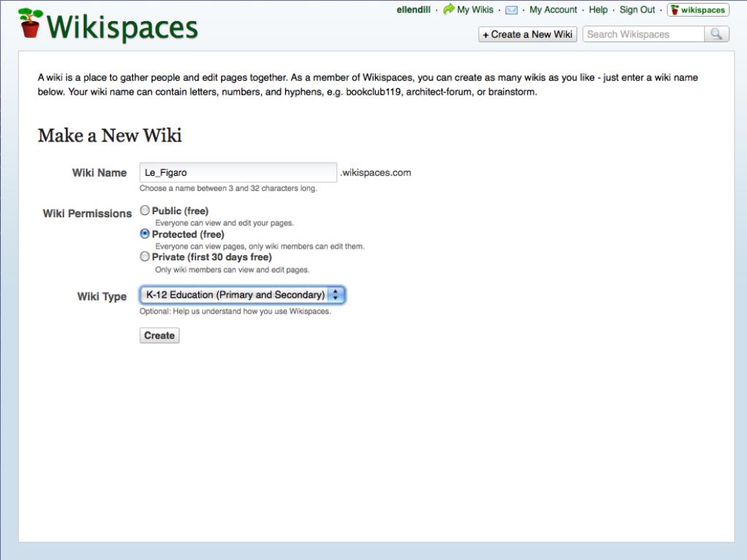Click the '.wikispaces.com' domain suffix text

coord(376,172)
